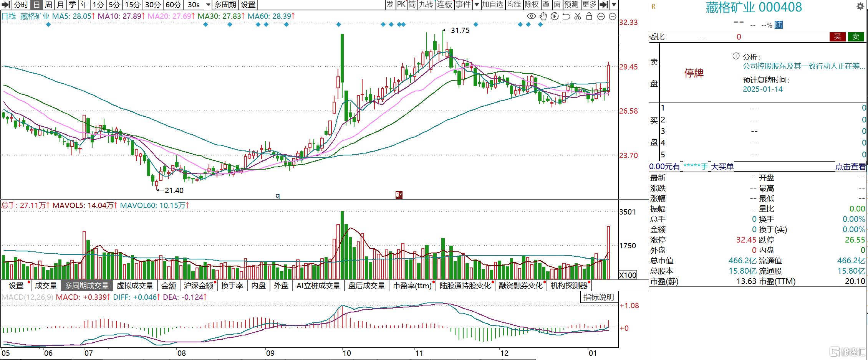Click the blue 陆 badge icon
868x360 pixels.
click(x=779, y=25)
